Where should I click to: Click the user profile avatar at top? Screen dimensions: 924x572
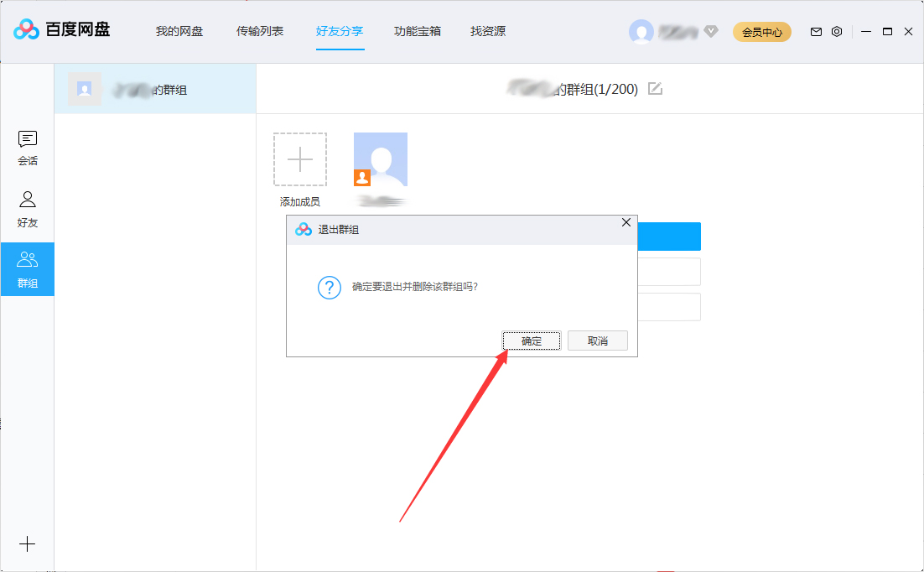[641, 31]
